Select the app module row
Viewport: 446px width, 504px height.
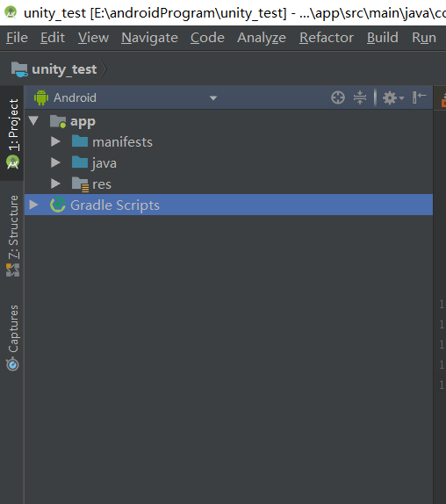click(228, 121)
